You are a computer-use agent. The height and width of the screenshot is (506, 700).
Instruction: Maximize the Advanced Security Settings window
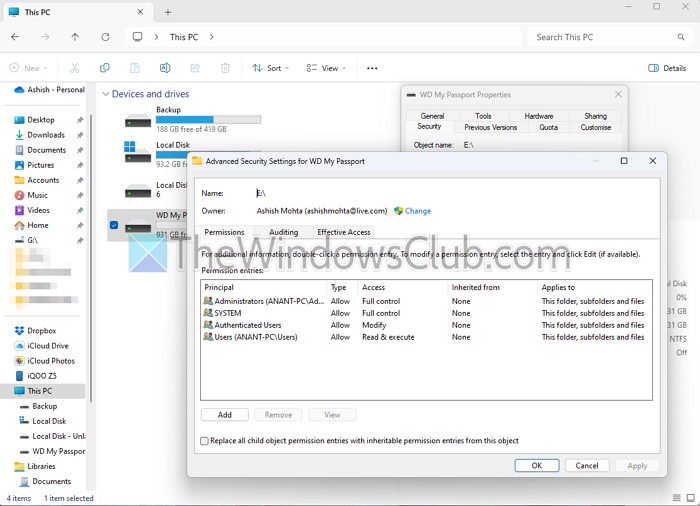click(624, 161)
